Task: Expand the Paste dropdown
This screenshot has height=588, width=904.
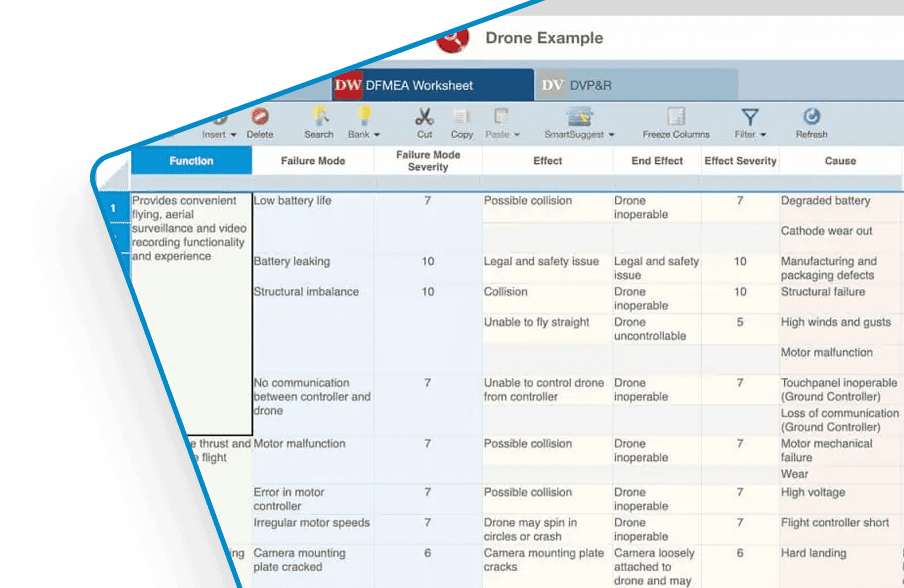Action: coord(502,134)
